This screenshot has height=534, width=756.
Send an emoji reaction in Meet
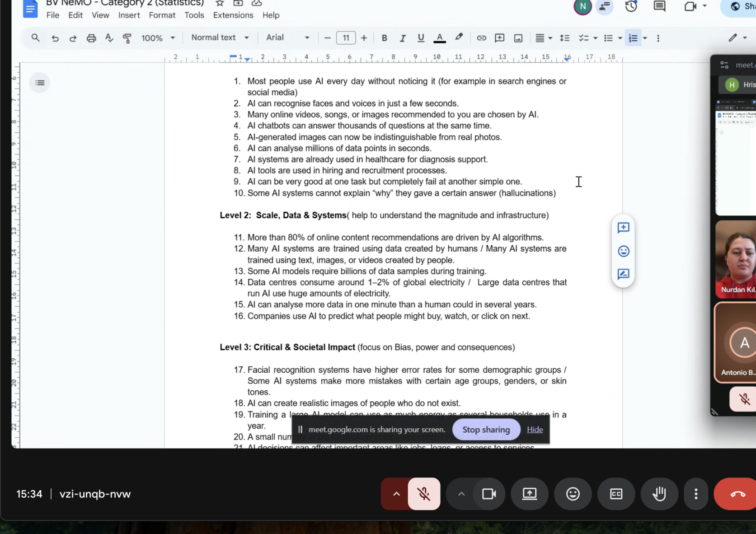(x=573, y=494)
